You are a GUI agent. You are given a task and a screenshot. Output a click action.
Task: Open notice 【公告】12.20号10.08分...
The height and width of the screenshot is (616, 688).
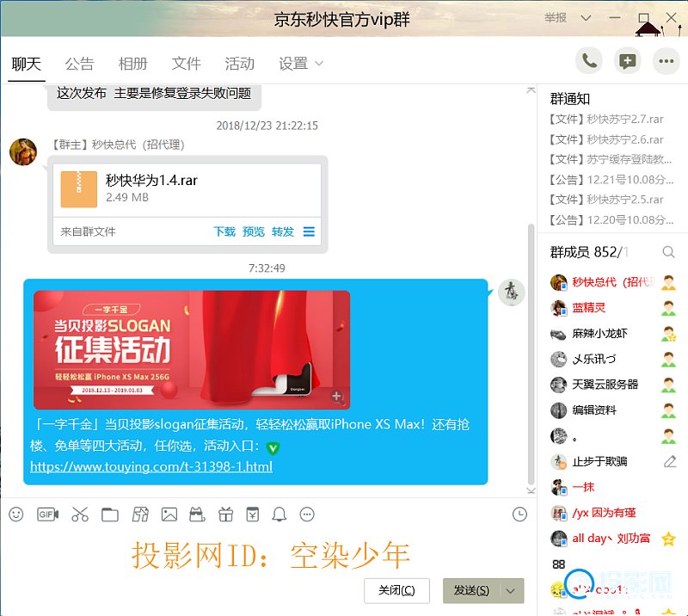(611, 220)
